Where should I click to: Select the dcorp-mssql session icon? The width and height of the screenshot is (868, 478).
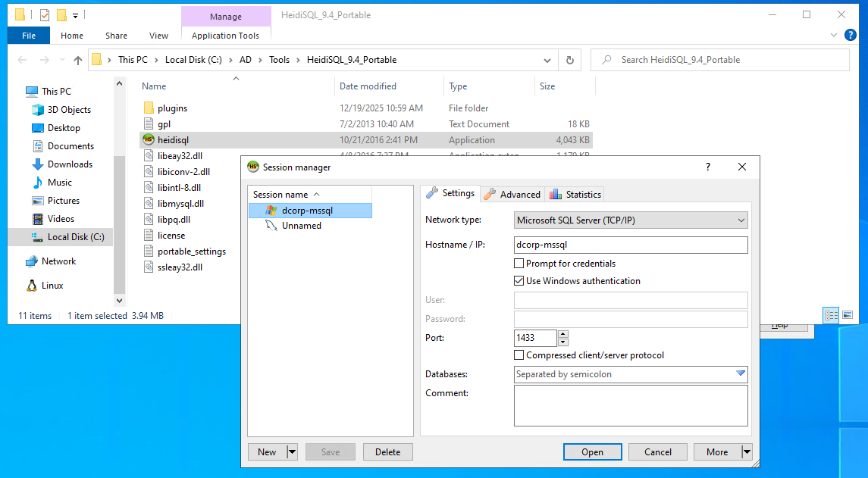click(271, 211)
